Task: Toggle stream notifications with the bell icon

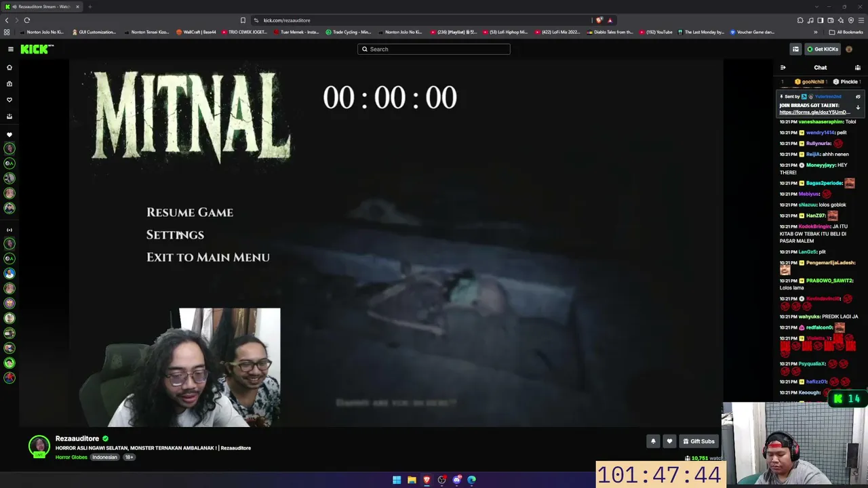Action: 653,441
